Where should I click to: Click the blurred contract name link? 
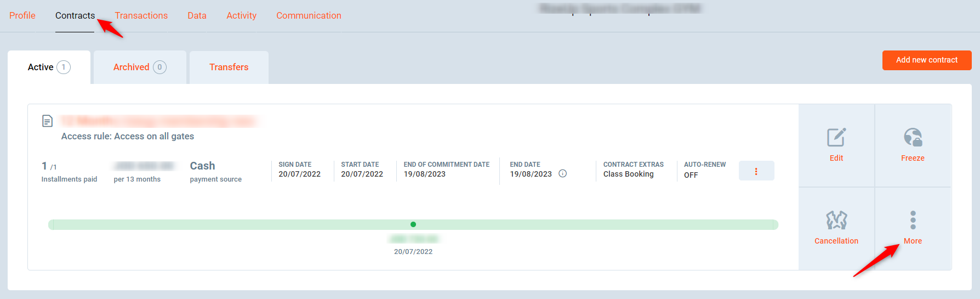pos(158,121)
